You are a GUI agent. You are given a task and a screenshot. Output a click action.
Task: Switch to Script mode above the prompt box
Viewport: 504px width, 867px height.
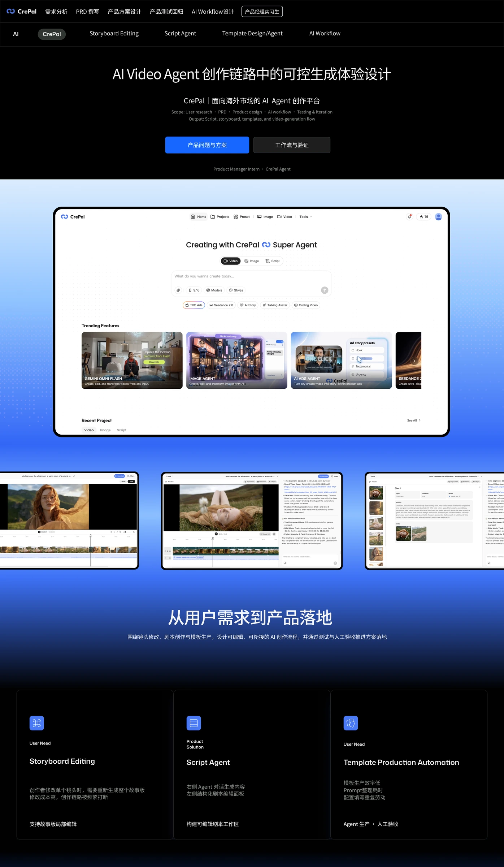click(273, 261)
